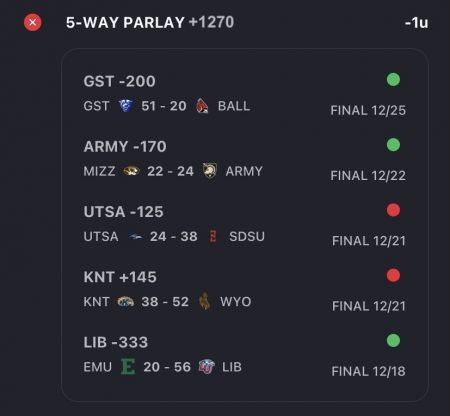Click the Ball State cardinal logo
Screen dimensions: 450x416
[202, 106]
